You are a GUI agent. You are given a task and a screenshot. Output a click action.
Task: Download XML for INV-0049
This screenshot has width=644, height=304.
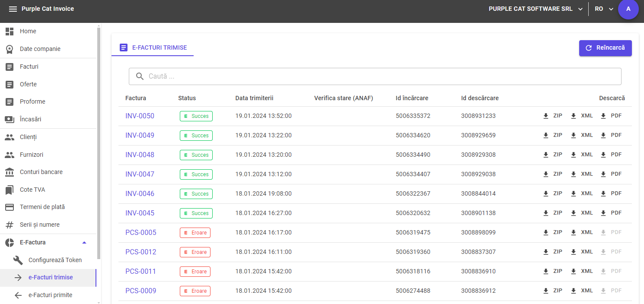coord(581,135)
